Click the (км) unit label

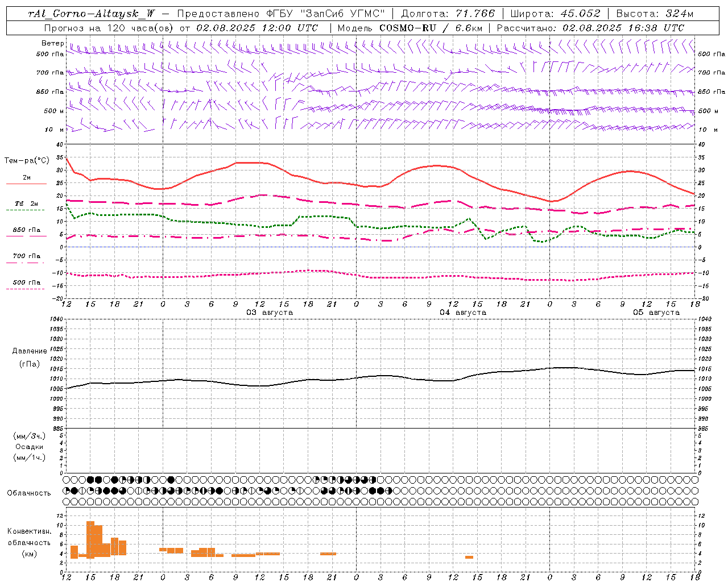click(x=29, y=554)
